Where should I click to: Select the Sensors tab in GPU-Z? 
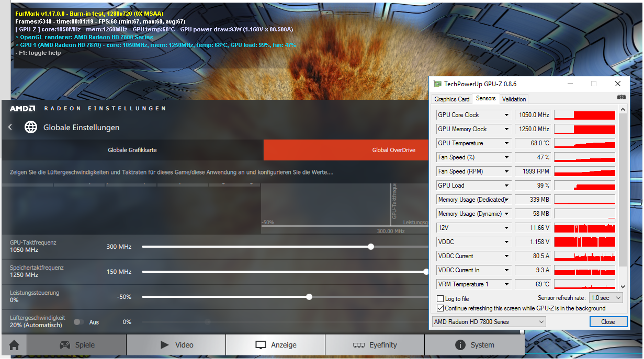(486, 98)
